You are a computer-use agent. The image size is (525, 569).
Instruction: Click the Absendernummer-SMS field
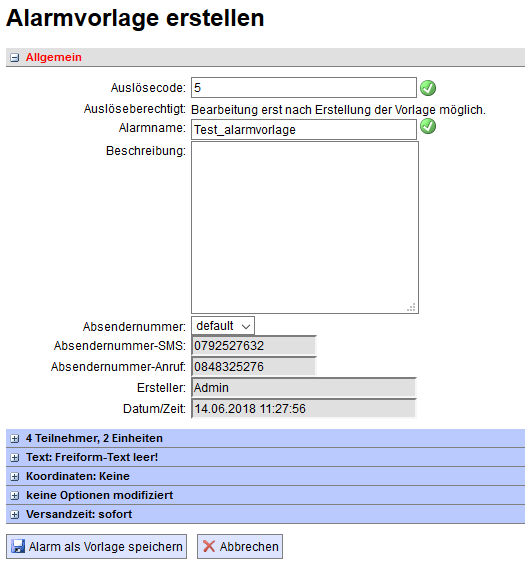point(254,346)
